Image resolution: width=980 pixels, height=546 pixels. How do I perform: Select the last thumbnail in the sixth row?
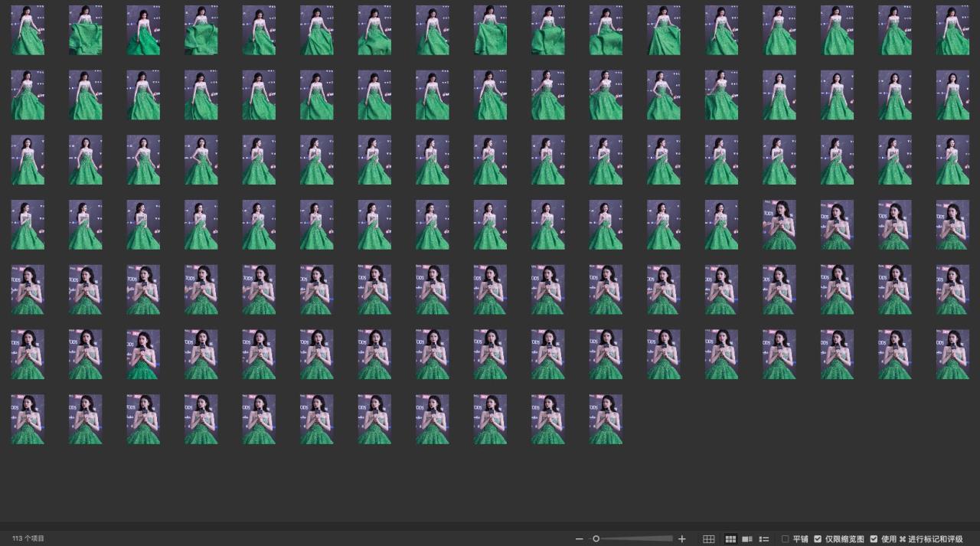[x=952, y=355]
